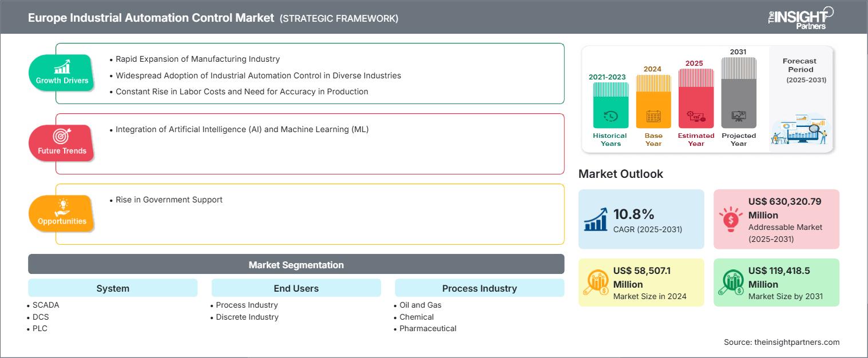Select the SCADA list entry
The height and width of the screenshot is (358, 868).
46,305
